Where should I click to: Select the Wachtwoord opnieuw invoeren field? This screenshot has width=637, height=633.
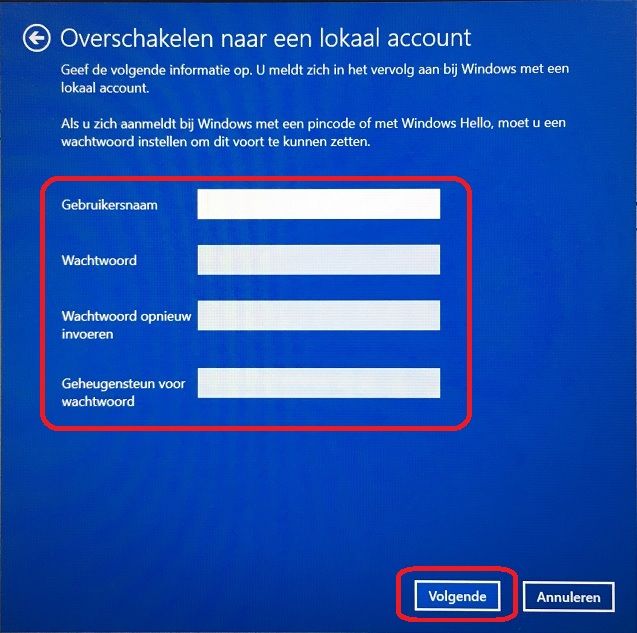(x=318, y=315)
